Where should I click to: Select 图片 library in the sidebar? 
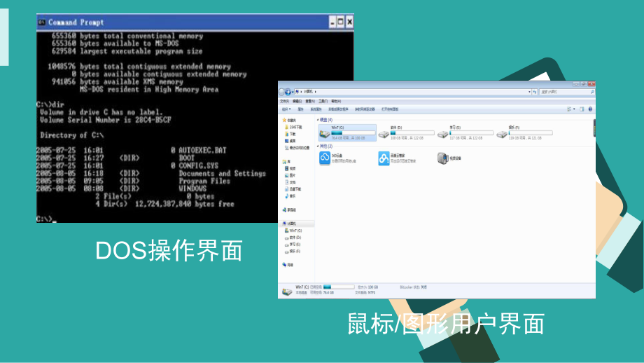(290, 175)
